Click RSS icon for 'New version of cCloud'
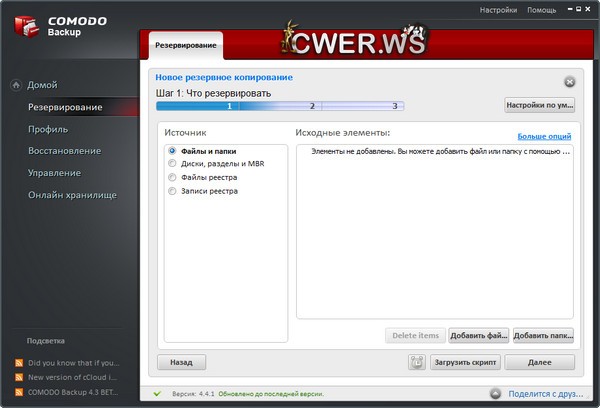Image resolution: width=600 pixels, height=408 pixels. click(x=18, y=377)
